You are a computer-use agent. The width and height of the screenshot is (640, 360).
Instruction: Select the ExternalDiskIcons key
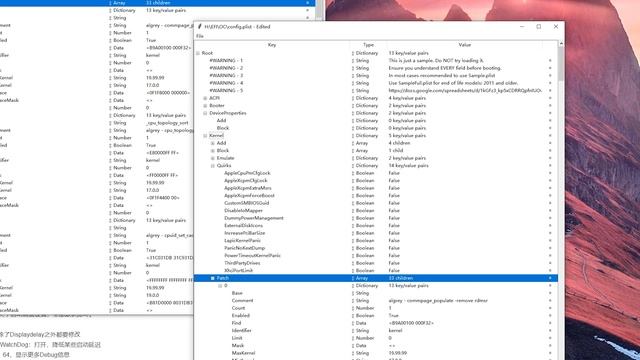[x=243, y=226]
